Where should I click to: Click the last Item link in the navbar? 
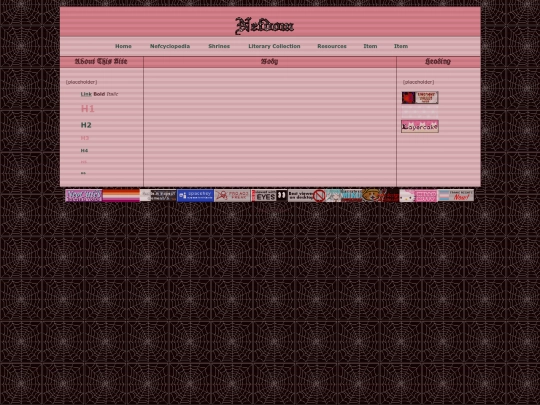coord(401,46)
